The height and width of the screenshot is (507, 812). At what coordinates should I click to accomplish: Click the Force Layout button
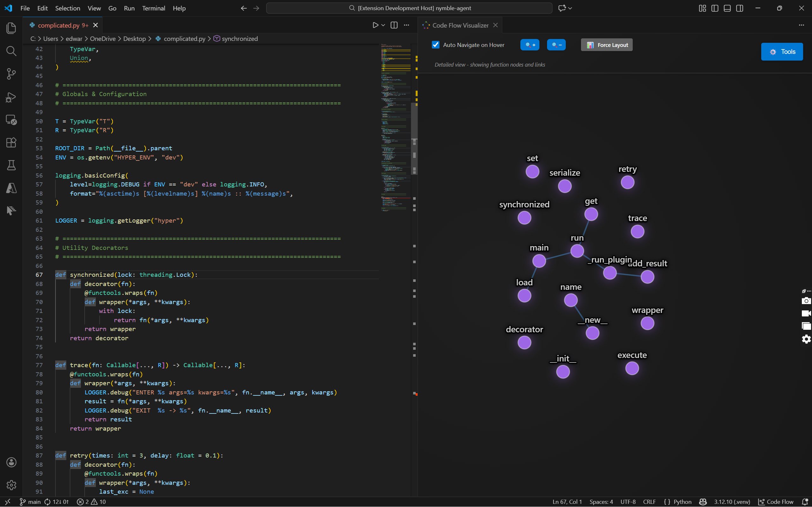point(607,45)
